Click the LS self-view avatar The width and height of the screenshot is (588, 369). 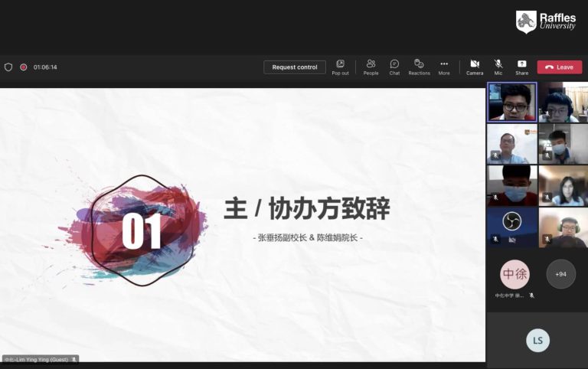click(x=537, y=341)
